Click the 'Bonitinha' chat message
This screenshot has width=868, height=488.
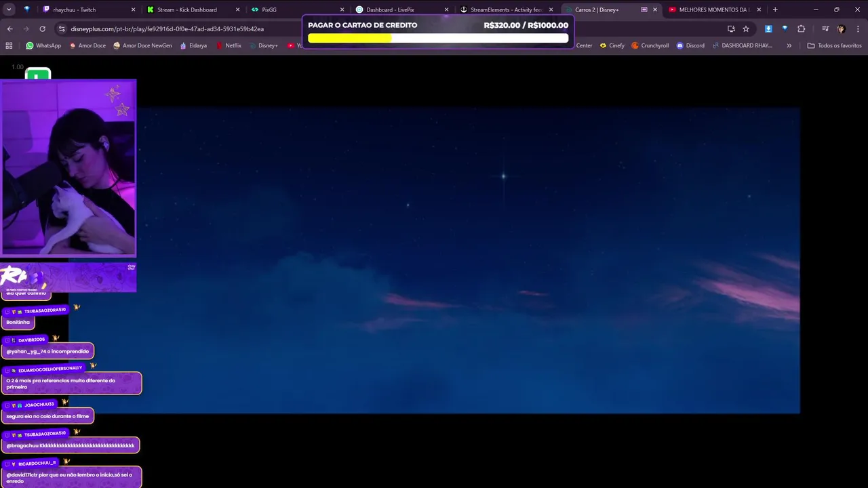(x=18, y=322)
